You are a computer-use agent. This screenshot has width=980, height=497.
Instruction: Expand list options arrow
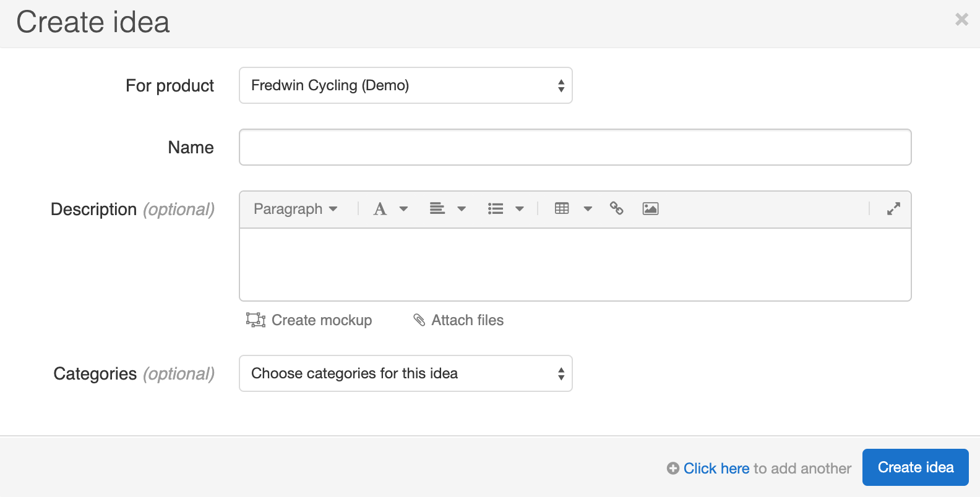pyautogui.click(x=520, y=209)
